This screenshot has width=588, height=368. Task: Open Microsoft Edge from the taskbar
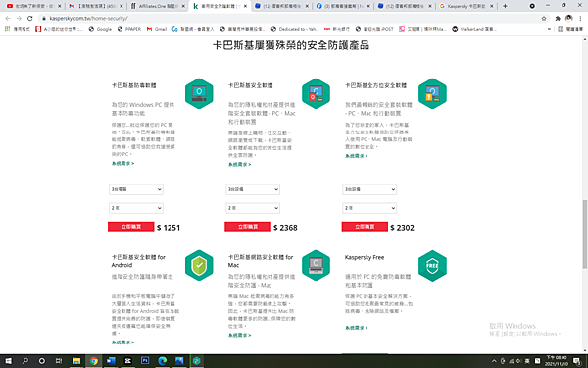click(x=162, y=361)
